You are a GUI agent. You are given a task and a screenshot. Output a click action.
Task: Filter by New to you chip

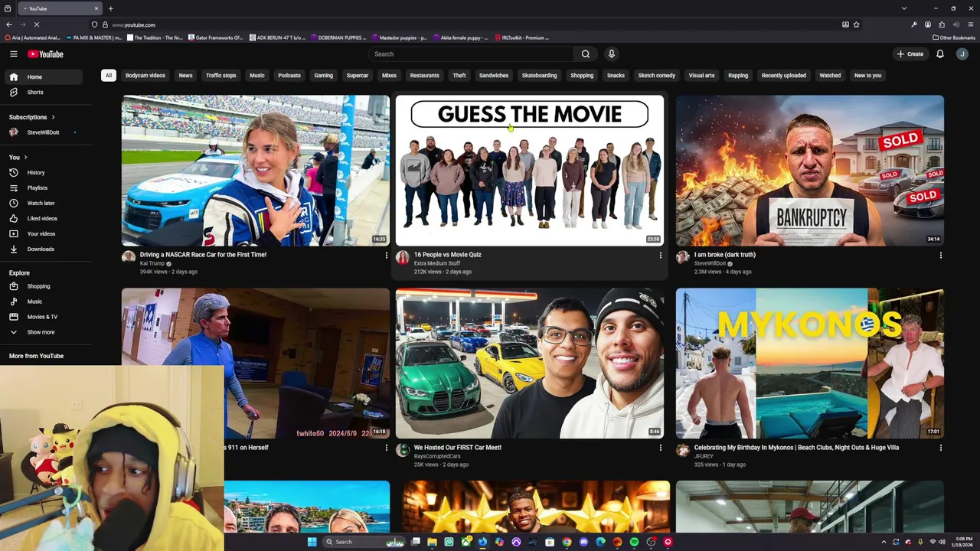pyautogui.click(x=868, y=75)
